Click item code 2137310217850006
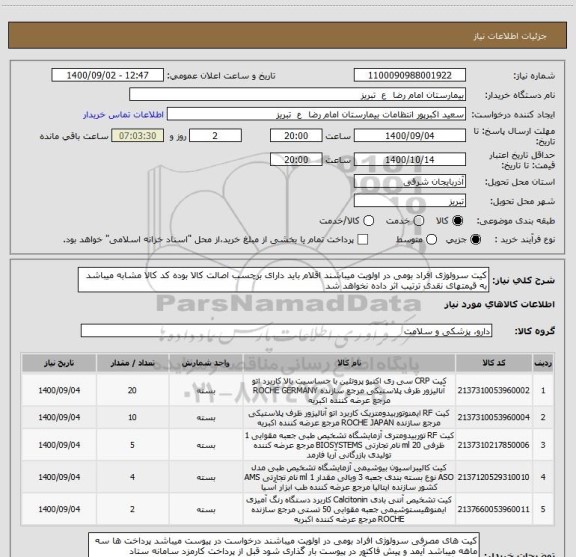The image size is (576, 557). point(494,445)
